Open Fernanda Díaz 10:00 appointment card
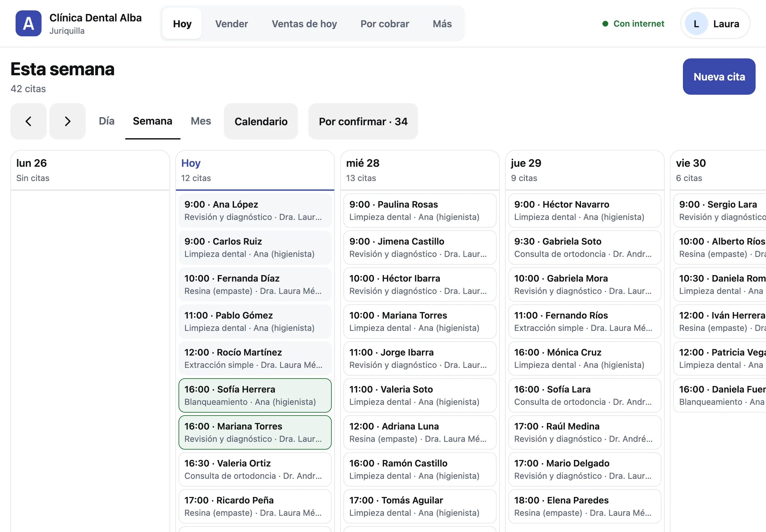 [x=255, y=285]
